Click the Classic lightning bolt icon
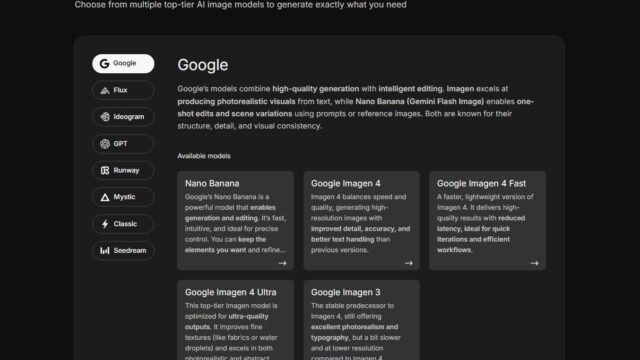The height and width of the screenshot is (360, 640). (105, 224)
